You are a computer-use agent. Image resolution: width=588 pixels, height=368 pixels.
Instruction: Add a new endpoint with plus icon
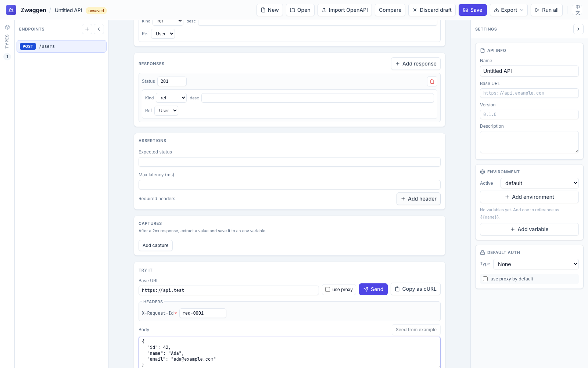[x=87, y=29]
